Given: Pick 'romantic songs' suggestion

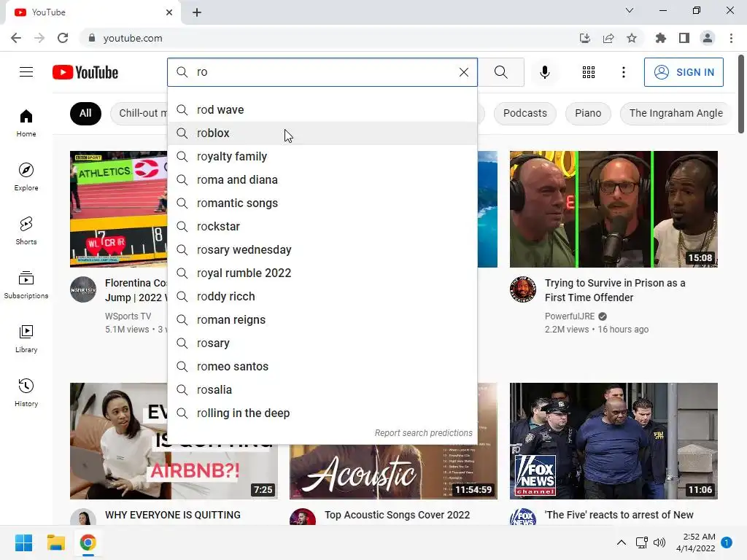Looking at the screenshot, I should click(x=322, y=203).
